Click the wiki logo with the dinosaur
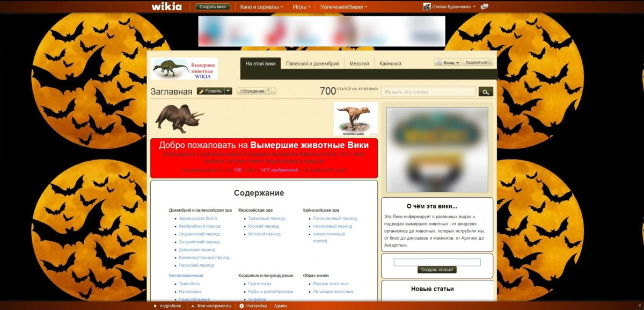This screenshot has height=310, width=644. tap(185, 67)
